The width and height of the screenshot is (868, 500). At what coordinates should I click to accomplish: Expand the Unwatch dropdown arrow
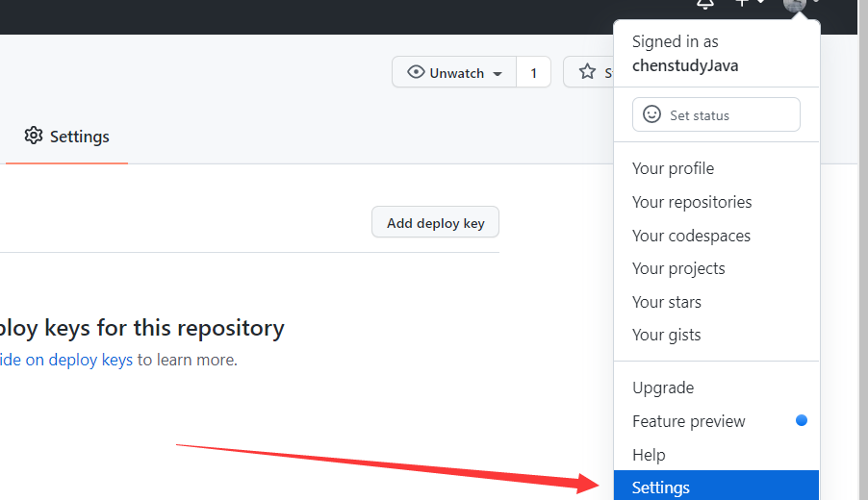click(498, 74)
